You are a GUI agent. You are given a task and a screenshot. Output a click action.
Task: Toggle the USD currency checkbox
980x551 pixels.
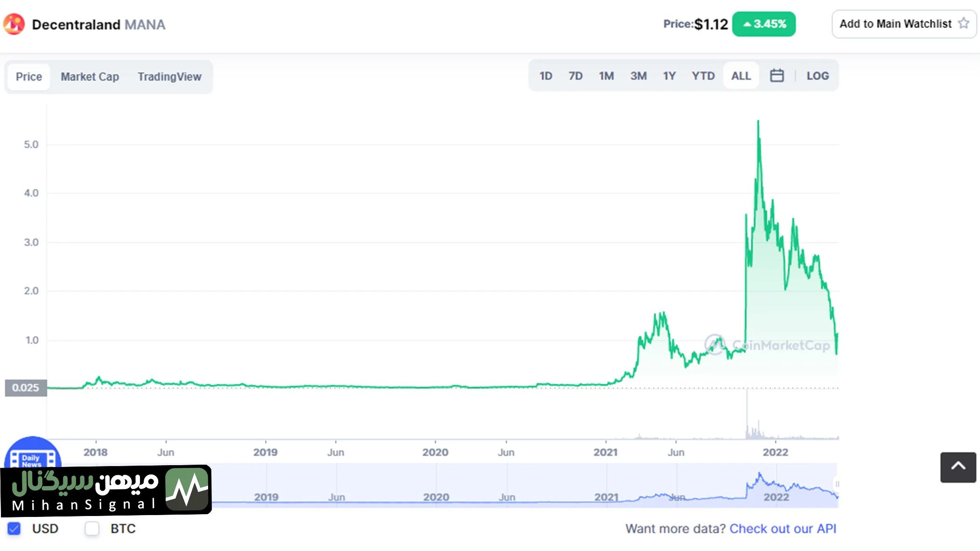14,529
